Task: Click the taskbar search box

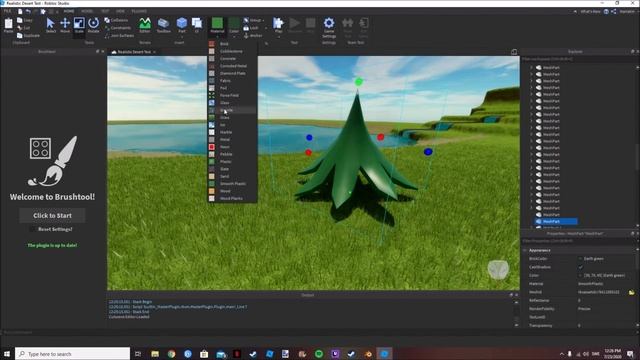Action: click(x=73, y=354)
